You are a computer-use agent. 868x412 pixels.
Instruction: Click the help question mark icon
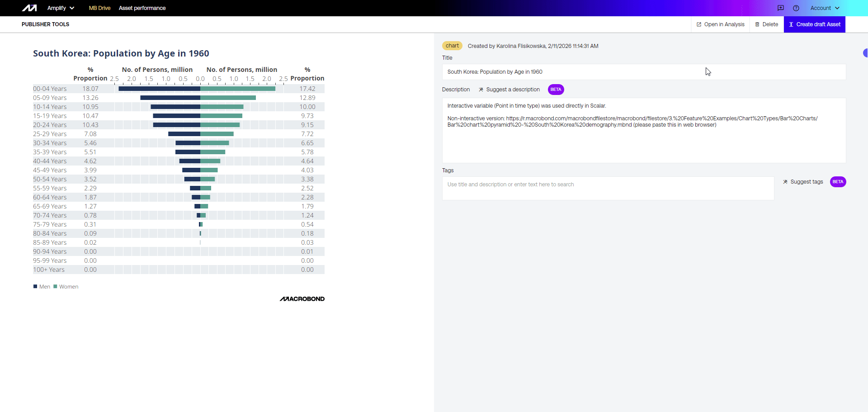point(796,8)
